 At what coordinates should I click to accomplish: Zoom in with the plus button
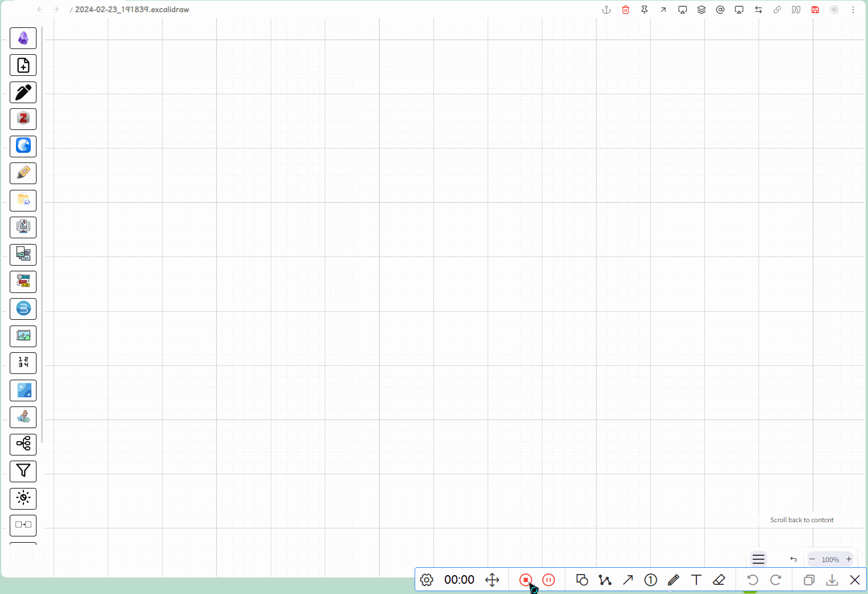coord(849,559)
